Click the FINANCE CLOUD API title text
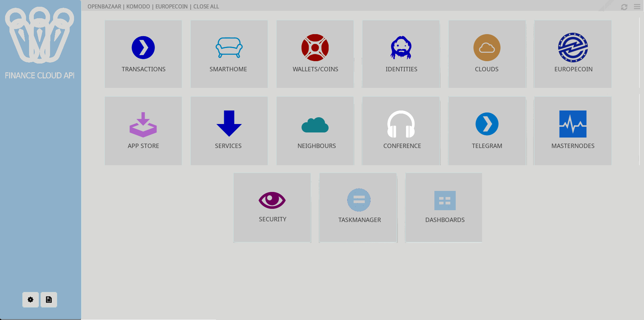644x320 pixels. click(40, 75)
